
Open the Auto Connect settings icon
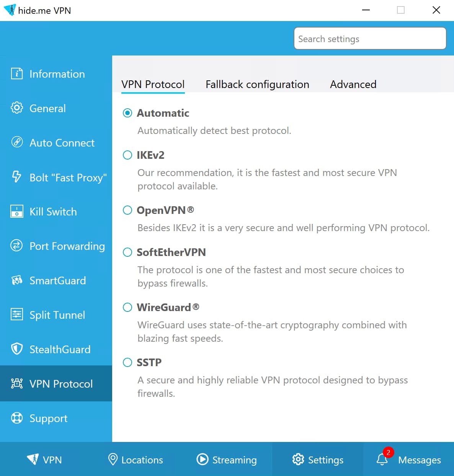coord(17,142)
